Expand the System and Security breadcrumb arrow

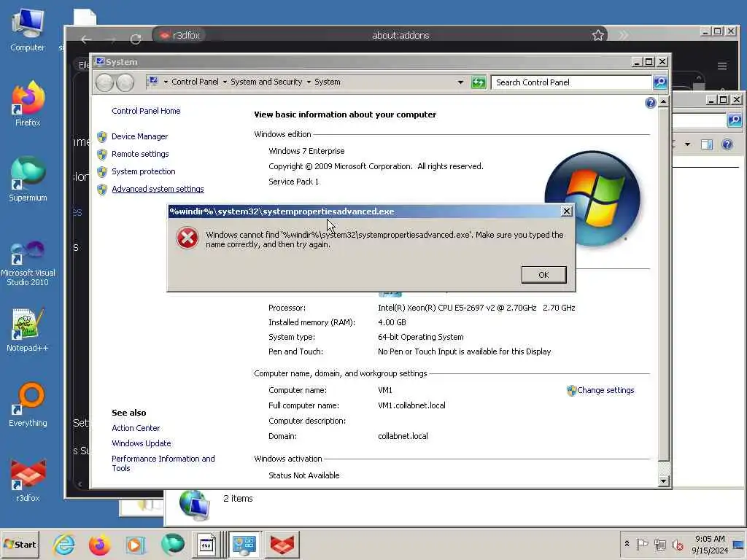coord(309,82)
